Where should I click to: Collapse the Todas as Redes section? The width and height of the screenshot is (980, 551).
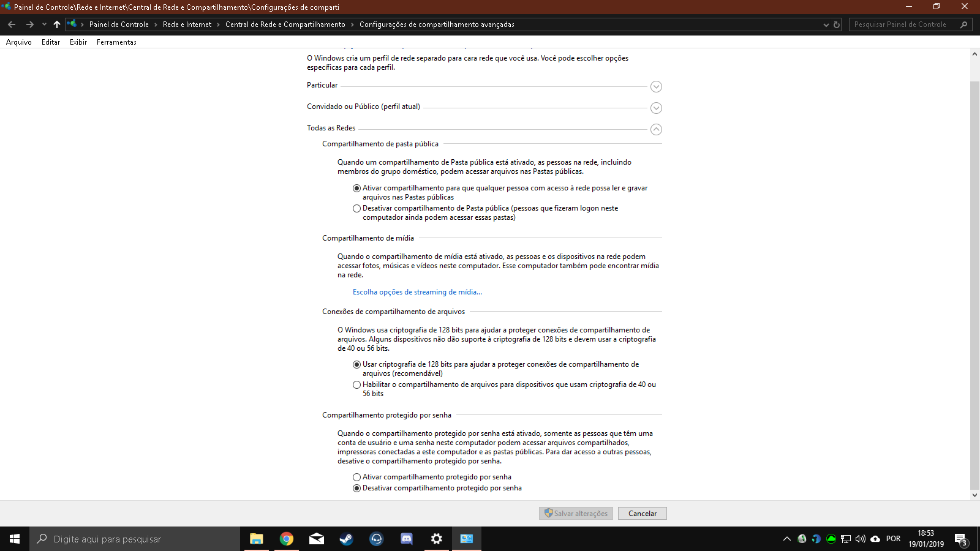[x=656, y=130]
